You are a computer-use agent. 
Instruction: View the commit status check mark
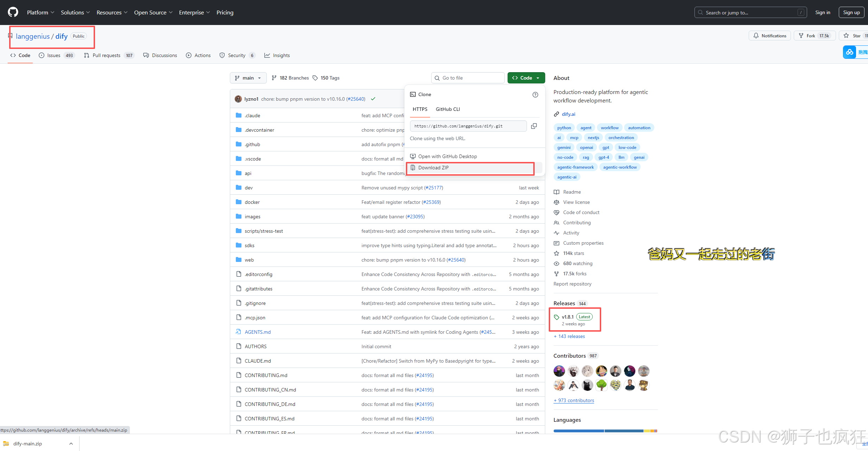[373, 99]
